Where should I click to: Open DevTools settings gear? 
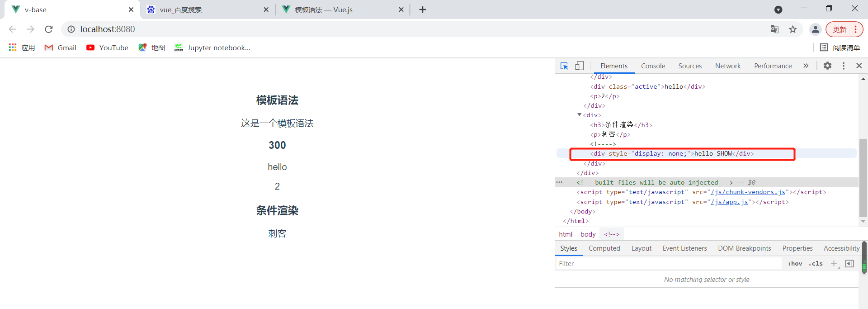pos(827,66)
